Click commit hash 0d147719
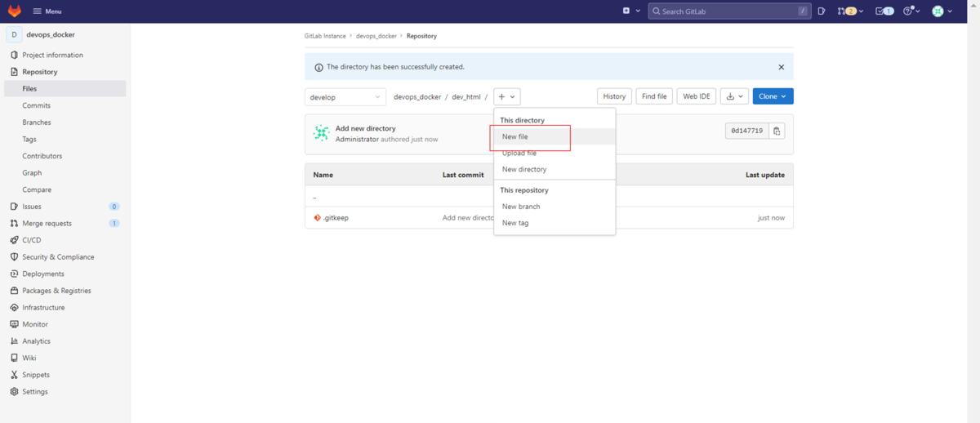This screenshot has width=980, height=423. tap(746, 131)
